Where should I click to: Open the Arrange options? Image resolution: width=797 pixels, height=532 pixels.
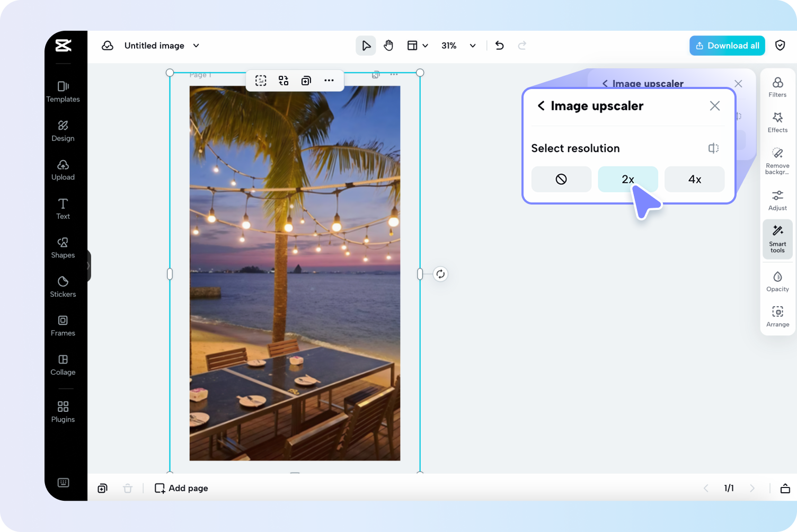coord(777,317)
